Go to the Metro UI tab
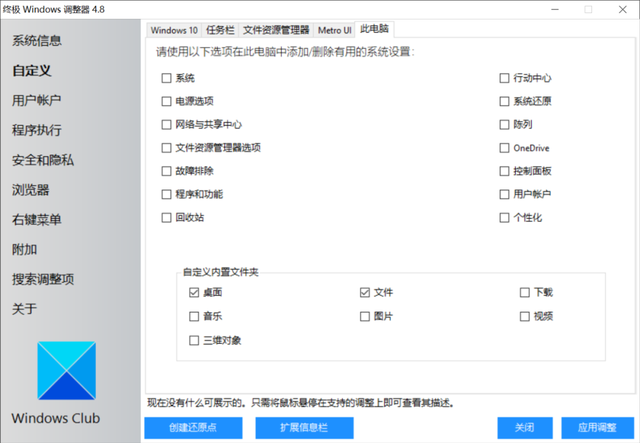640x443 pixels. (x=334, y=30)
